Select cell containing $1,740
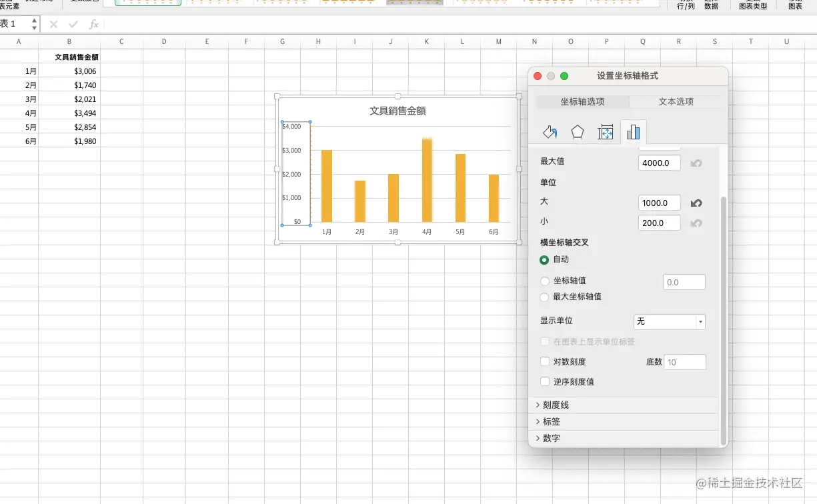817x504 pixels. pos(69,85)
